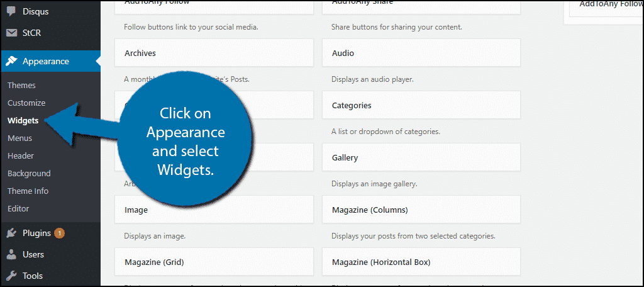This screenshot has width=644, height=287.
Task: Go to Background submenu
Action: [x=29, y=174]
